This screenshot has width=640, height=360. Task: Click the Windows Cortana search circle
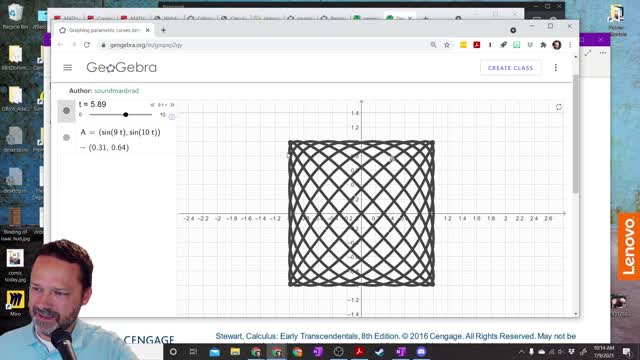[x=173, y=351]
